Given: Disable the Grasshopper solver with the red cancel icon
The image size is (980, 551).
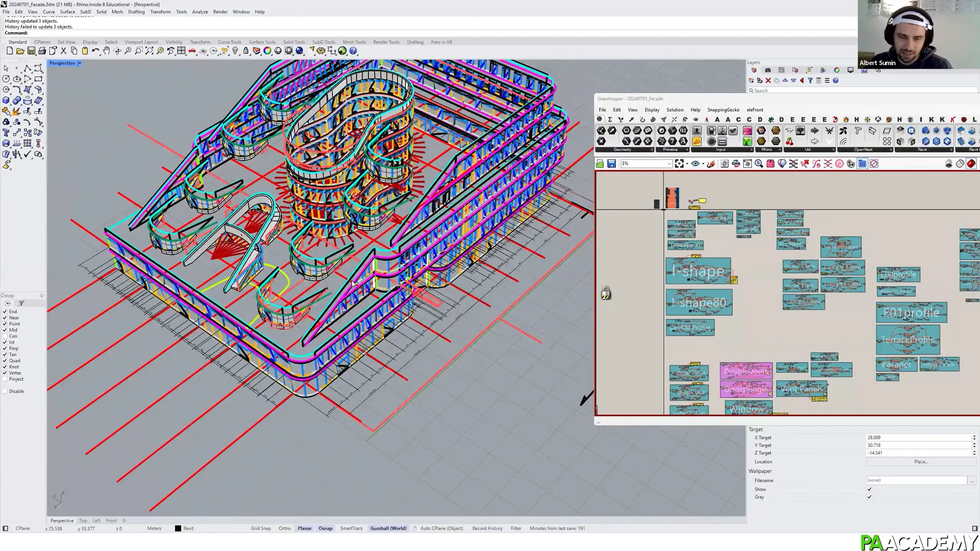Looking at the screenshot, I should [x=874, y=164].
